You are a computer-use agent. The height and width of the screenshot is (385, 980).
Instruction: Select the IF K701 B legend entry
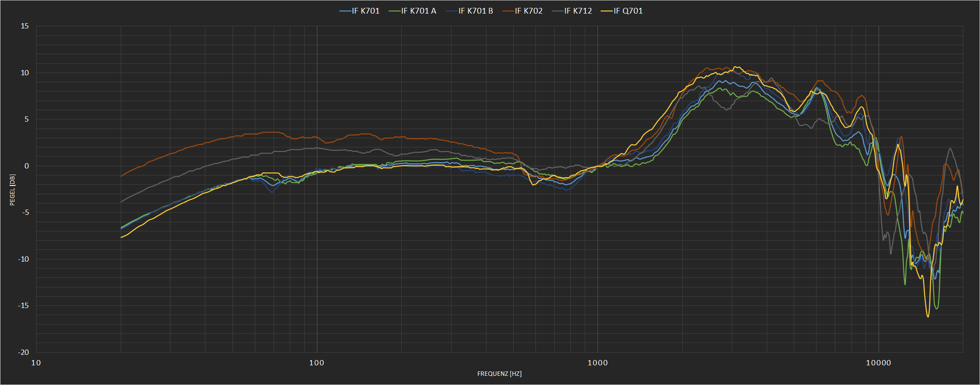click(469, 11)
